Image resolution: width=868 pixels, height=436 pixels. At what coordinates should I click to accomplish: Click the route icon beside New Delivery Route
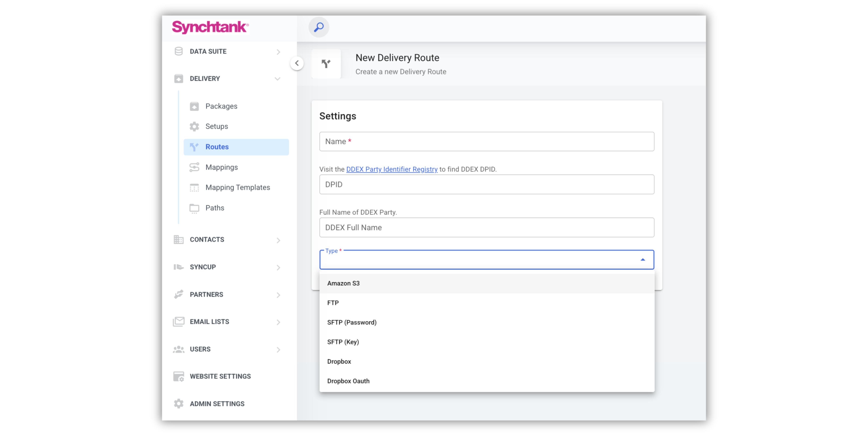tap(326, 63)
